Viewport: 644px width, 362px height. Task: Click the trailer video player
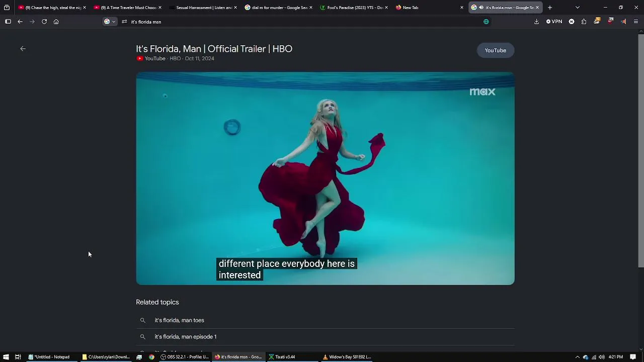point(325,178)
